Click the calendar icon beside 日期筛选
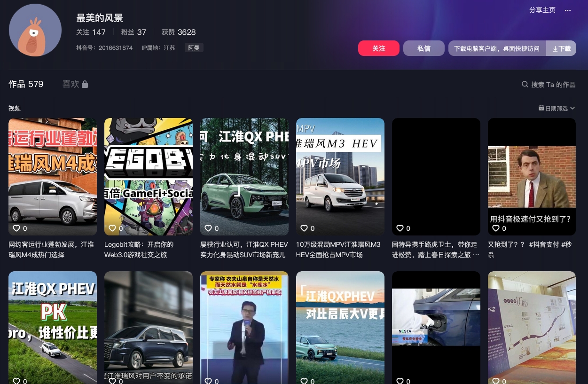 (541, 108)
